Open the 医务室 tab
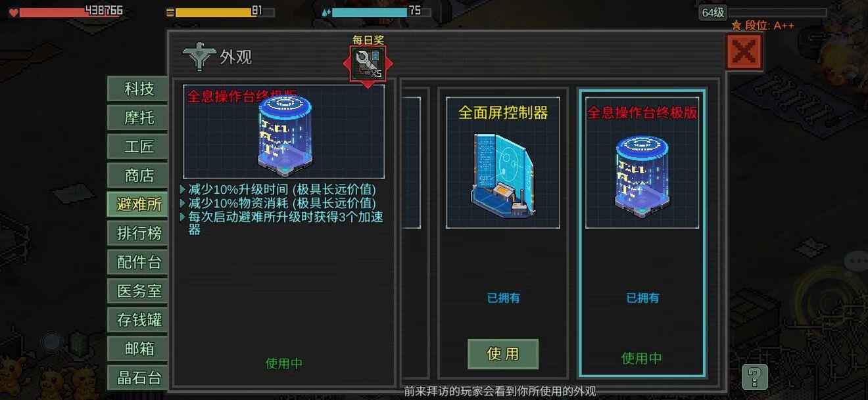This screenshot has width=868, height=400. [x=139, y=291]
